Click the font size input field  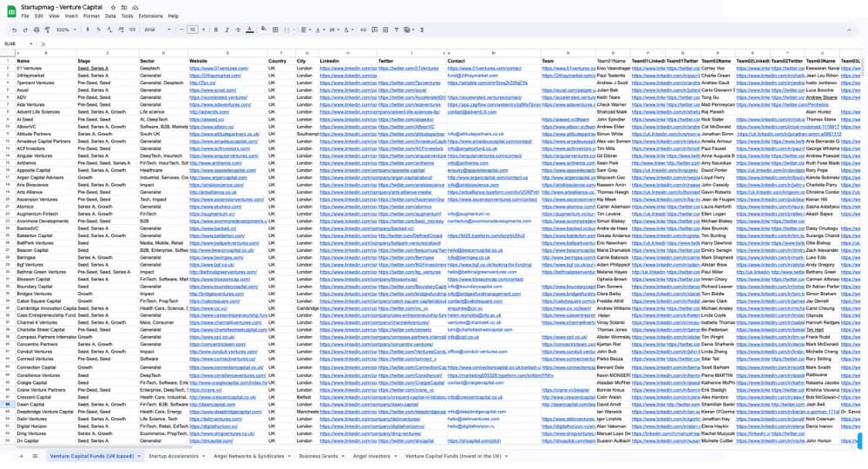[x=192, y=30]
